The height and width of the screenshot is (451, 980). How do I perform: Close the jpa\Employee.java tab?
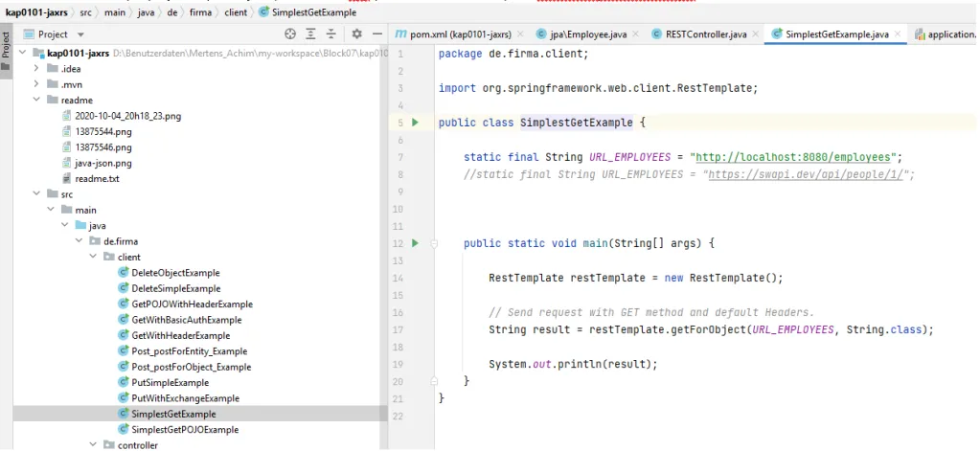click(x=636, y=34)
